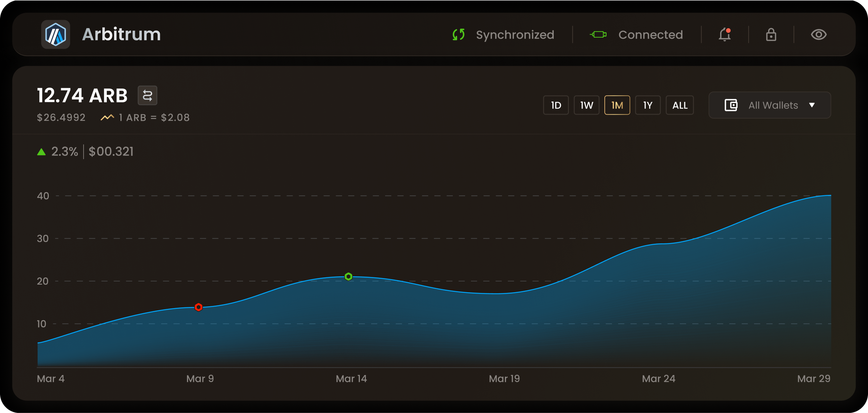868x413 pixels.
Task: Click the green chart marker point
Action: [x=348, y=277]
